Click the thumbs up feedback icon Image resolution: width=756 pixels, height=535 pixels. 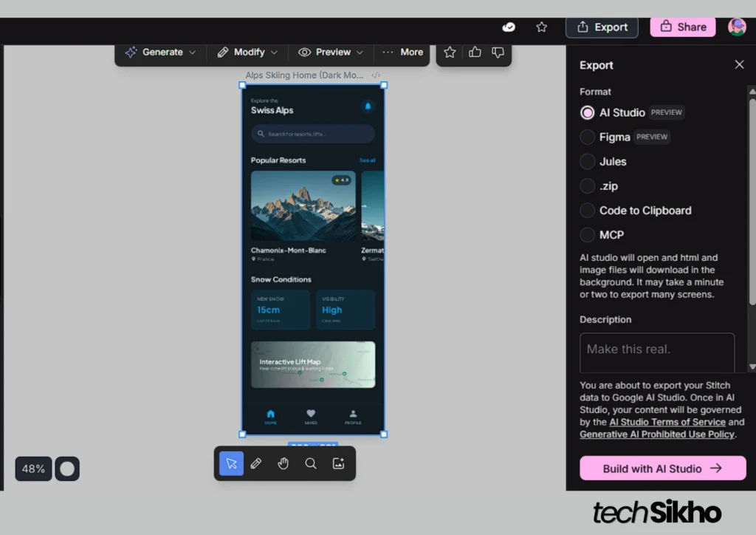tap(474, 52)
